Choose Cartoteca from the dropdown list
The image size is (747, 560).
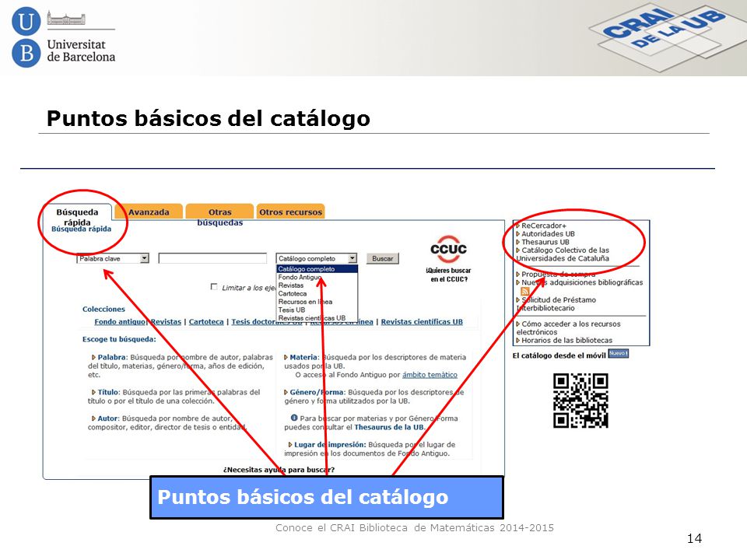pos(293,293)
